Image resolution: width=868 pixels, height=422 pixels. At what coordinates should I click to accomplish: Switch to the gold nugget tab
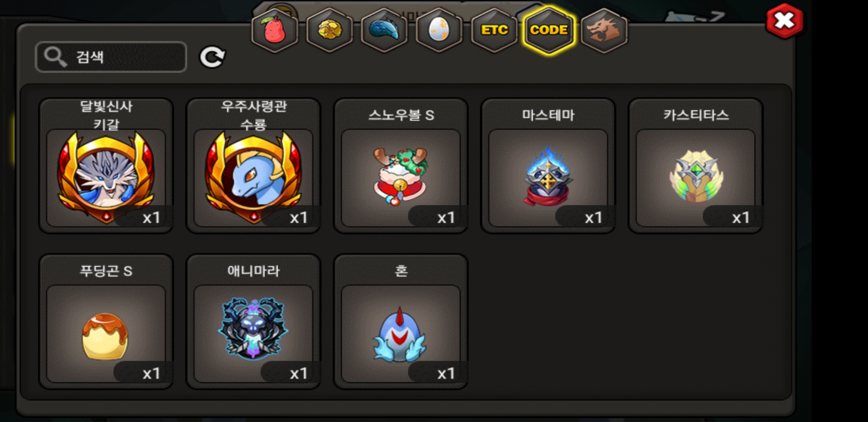click(330, 30)
